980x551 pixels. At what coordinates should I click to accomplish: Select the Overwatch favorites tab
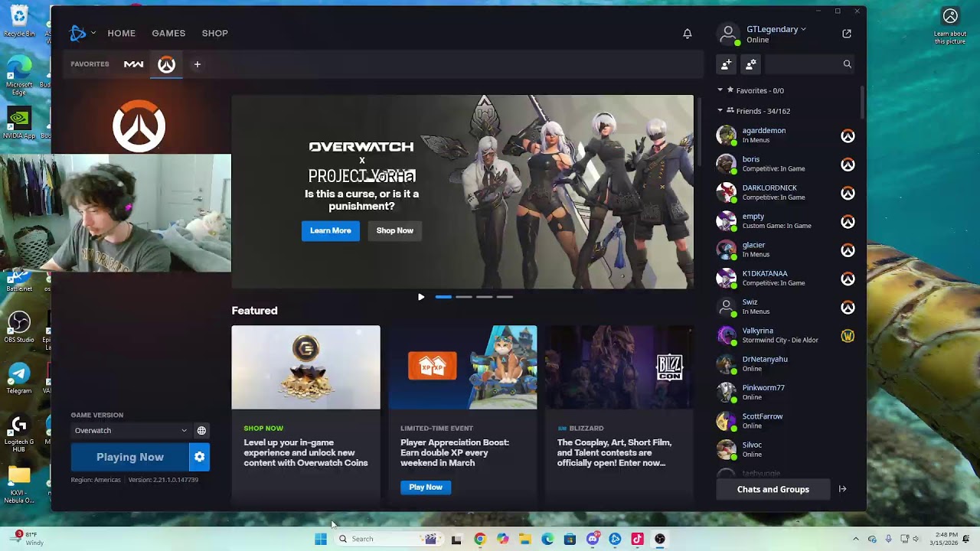[x=167, y=64]
